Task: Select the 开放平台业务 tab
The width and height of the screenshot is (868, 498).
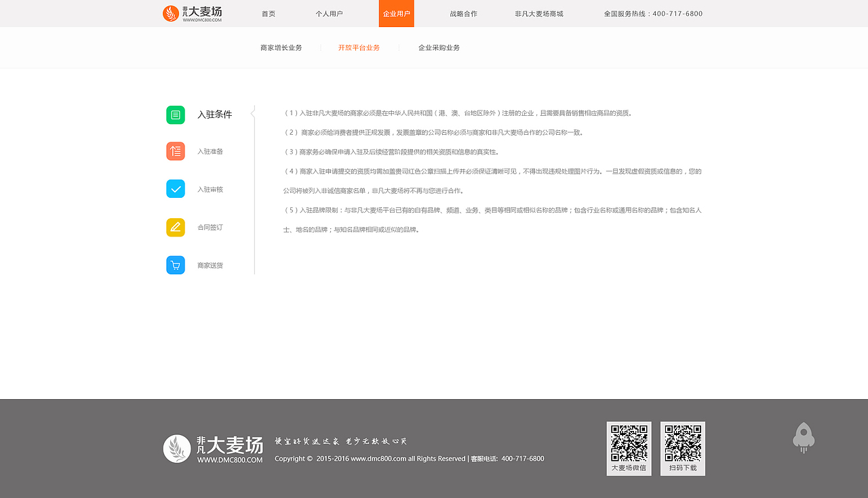Action: [359, 47]
